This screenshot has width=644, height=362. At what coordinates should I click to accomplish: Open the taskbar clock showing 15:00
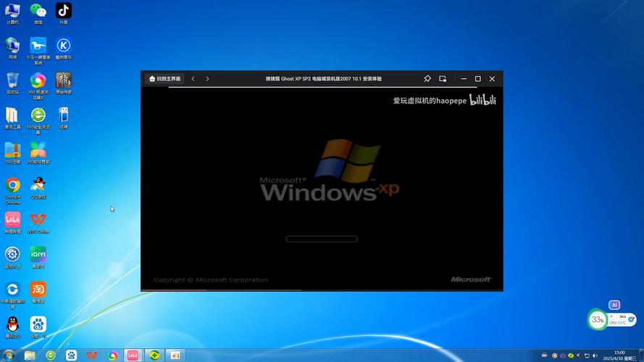(619, 355)
